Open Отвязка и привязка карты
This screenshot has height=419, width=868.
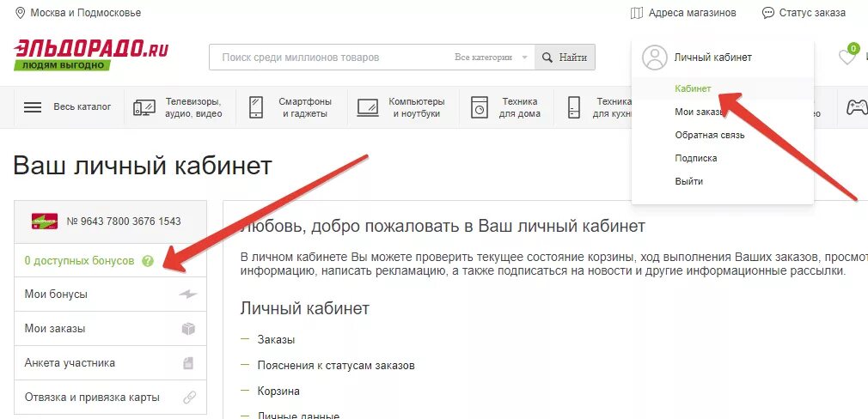110,398
